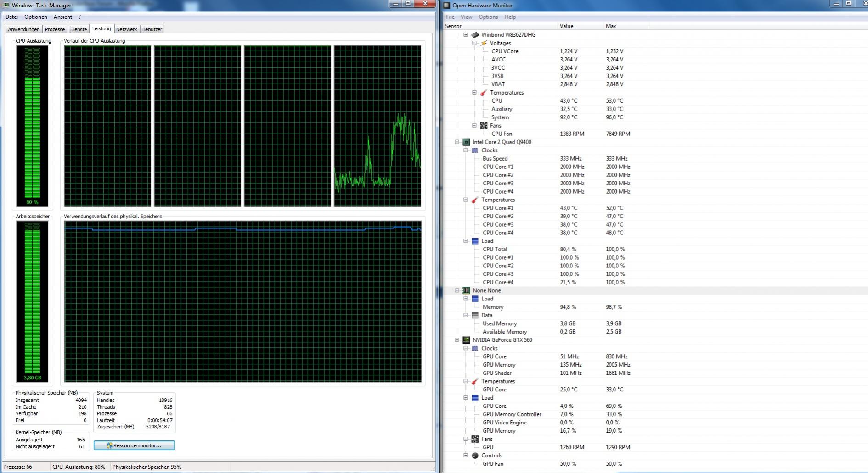This screenshot has height=473, width=868.
Task: Collapse the Winbond W83627DHG node
Action: pyautogui.click(x=466, y=35)
